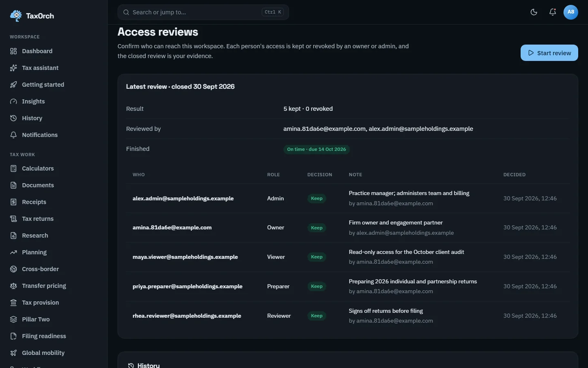Select priya.preparer@sampleholdings.example row
The image size is (588, 368).
pyautogui.click(x=348, y=286)
